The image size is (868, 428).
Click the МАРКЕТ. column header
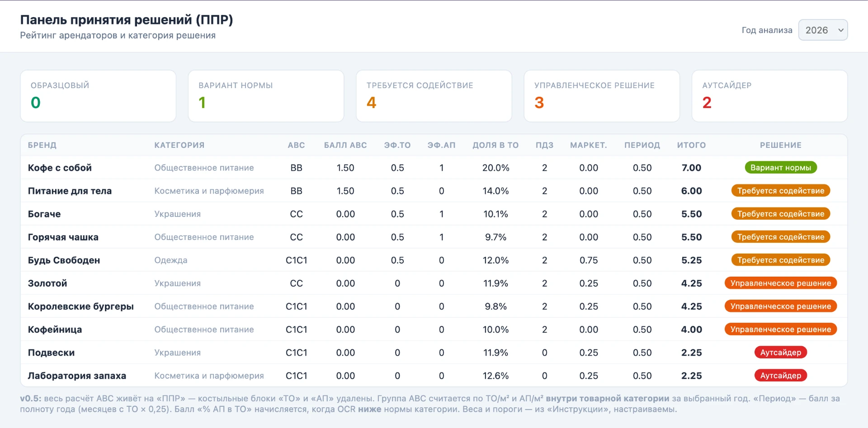click(x=589, y=145)
